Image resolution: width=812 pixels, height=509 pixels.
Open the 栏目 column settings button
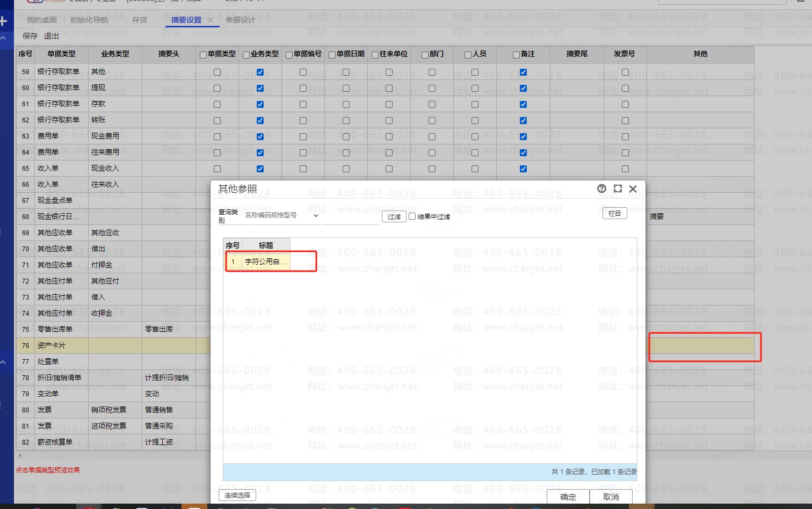click(614, 213)
